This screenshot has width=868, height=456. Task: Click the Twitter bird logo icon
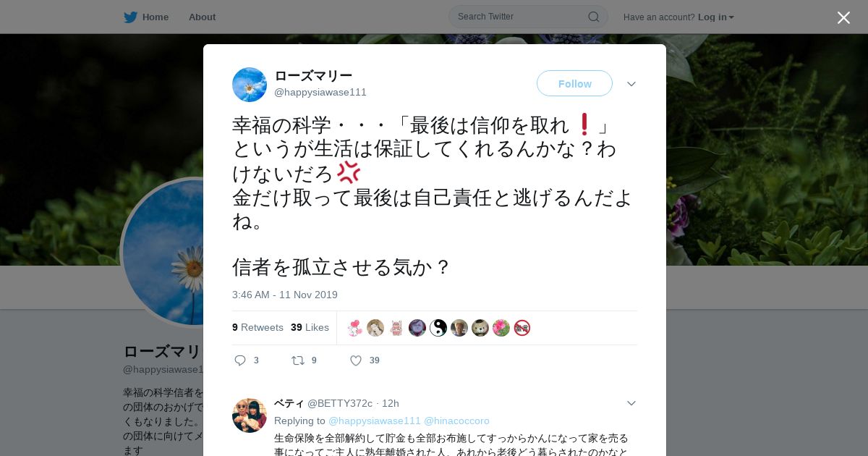[130, 17]
